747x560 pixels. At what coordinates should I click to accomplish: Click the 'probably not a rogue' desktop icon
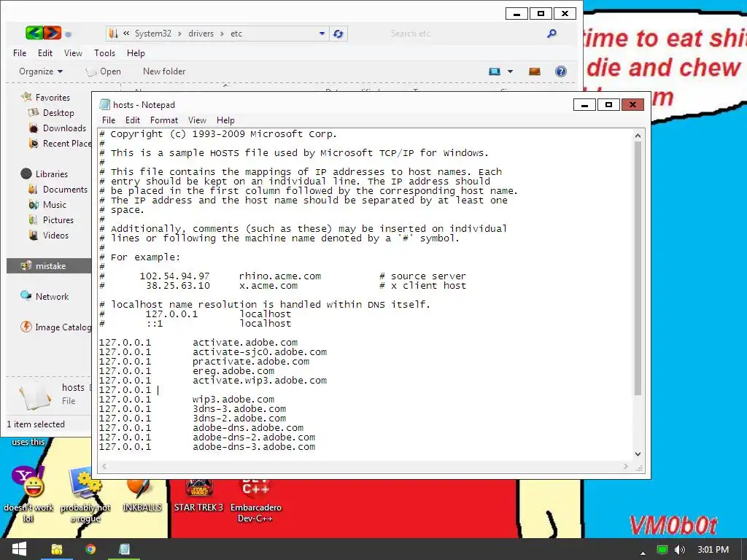pos(85,483)
